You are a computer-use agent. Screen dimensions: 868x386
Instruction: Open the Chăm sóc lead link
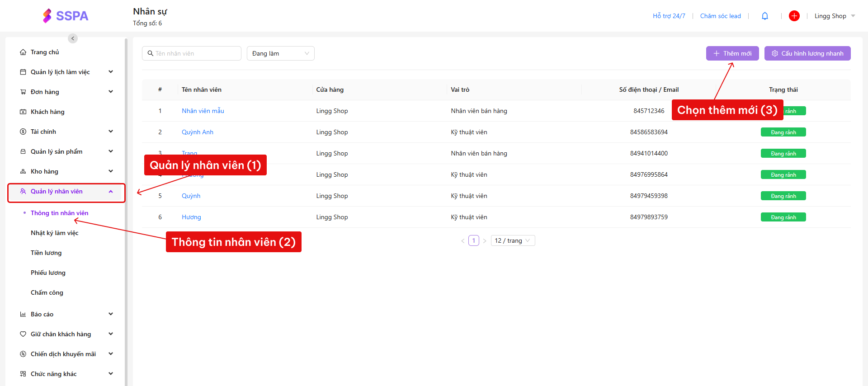[721, 16]
